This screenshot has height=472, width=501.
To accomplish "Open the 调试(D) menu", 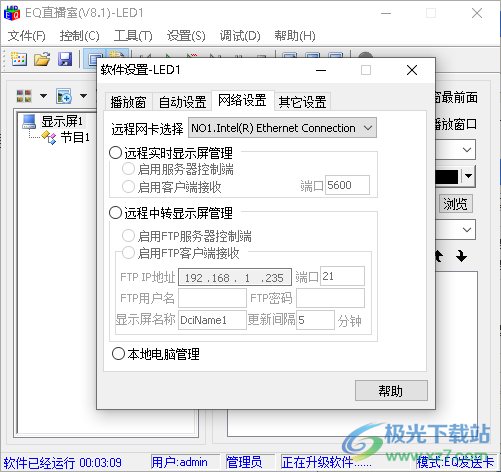I will (240, 35).
